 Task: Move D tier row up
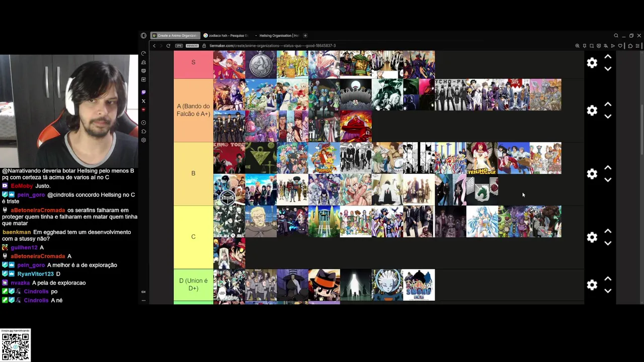tap(608, 279)
